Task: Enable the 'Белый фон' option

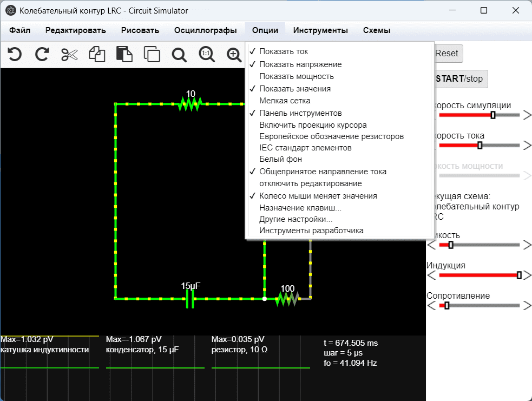Action: point(280,159)
